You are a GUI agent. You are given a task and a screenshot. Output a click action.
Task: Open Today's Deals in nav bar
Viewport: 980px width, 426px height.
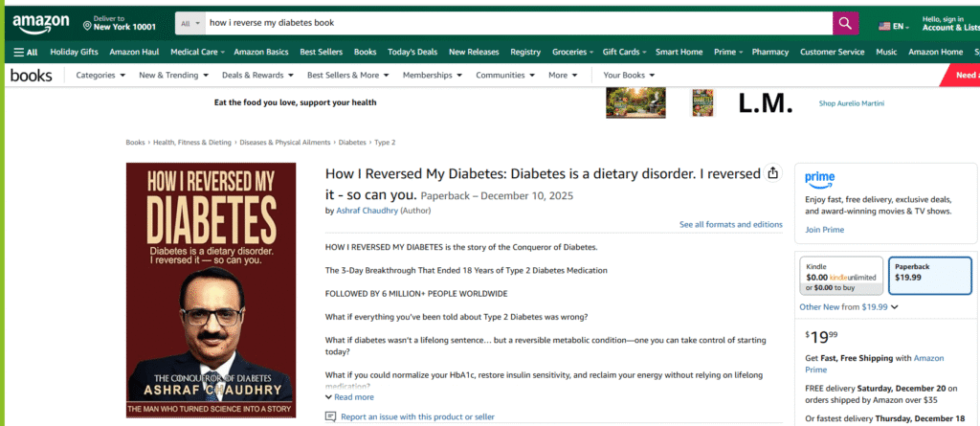(x=412, y=52)
